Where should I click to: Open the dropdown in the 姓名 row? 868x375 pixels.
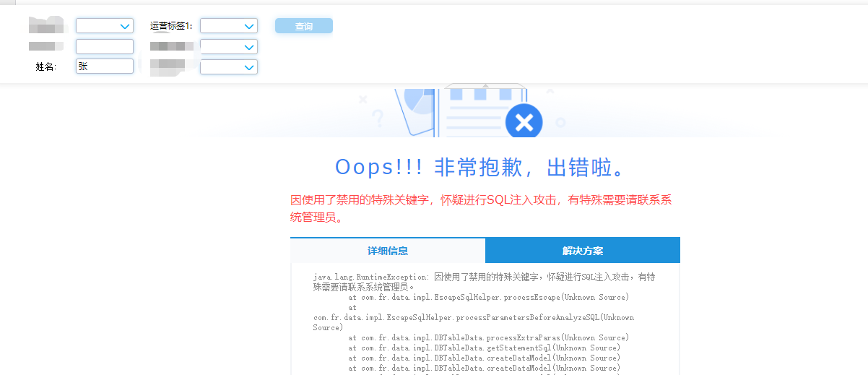(x=229, y=67)
